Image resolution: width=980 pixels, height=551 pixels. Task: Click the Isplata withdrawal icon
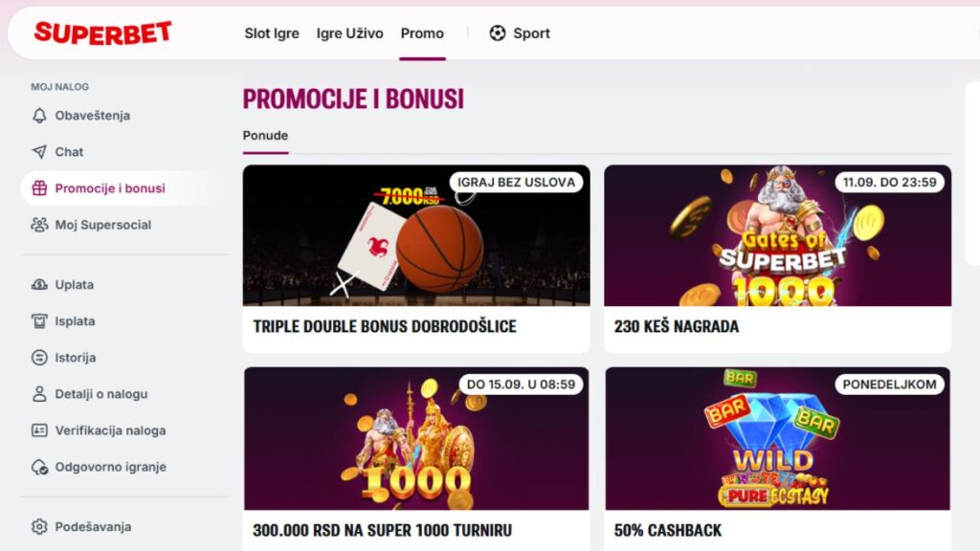pyautogui.click(x=39, y=321)
